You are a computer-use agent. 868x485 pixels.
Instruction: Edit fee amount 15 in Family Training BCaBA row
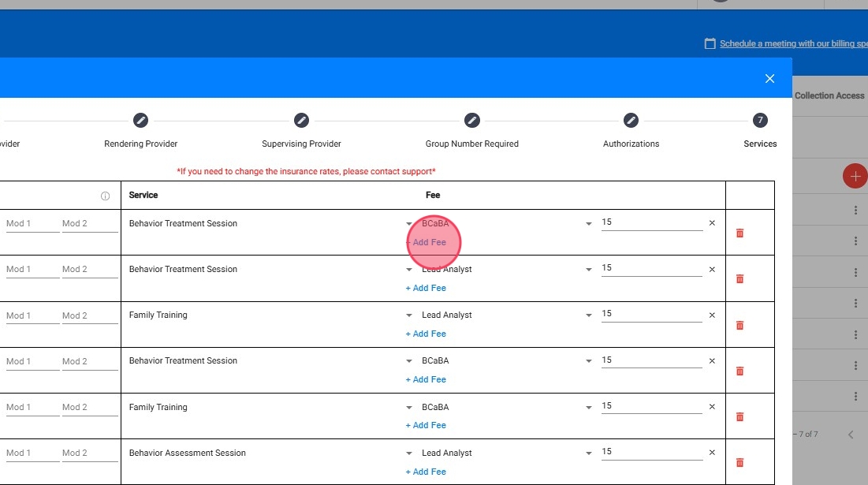point(651,406)
